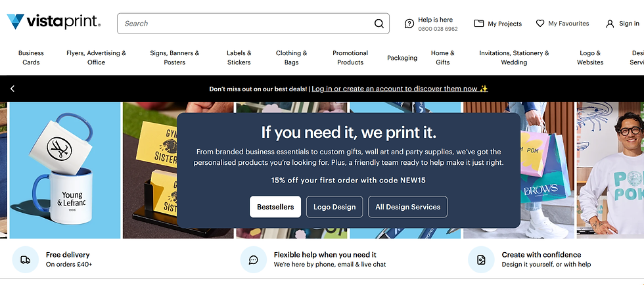The image size is (644, 285).
Task: Click Log in or create an account link
Action: [x=400, y=89]
